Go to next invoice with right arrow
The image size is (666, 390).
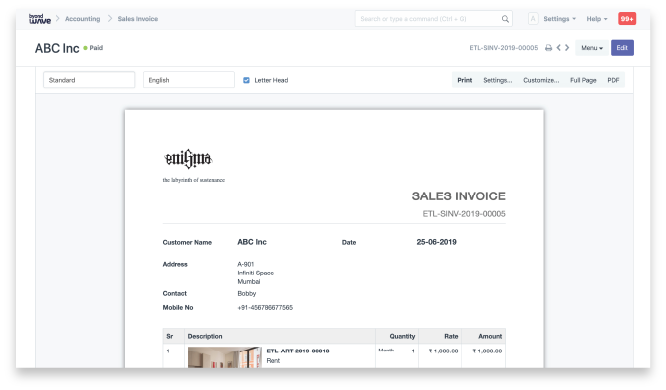[x=567, y=48]
